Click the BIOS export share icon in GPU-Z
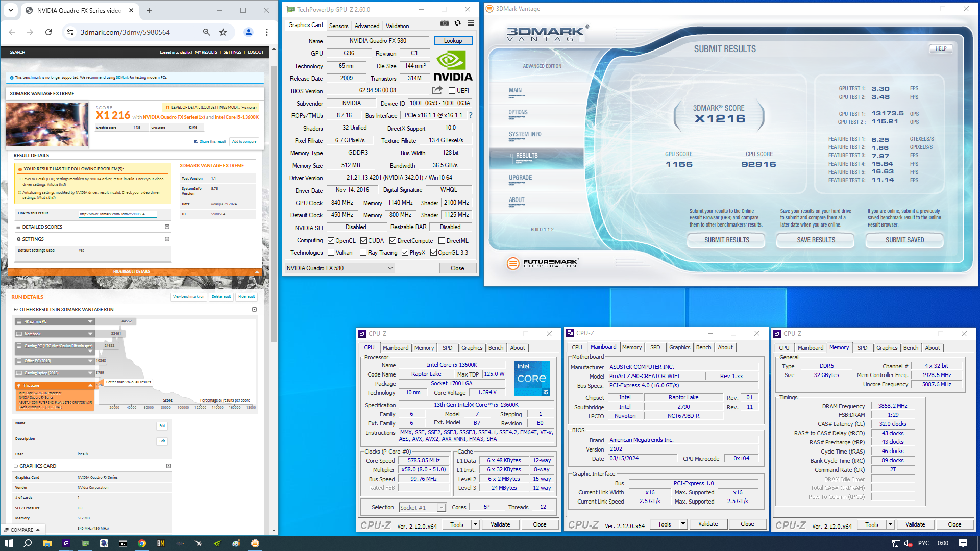 [x=437, y=90]
